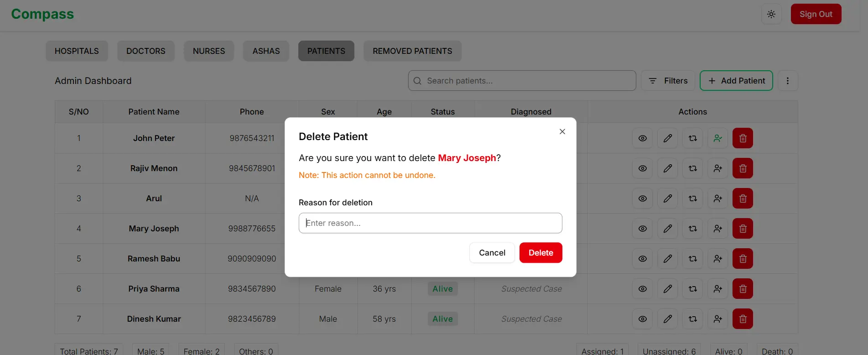Image resolution: width=868 pixels, height=355 pixels.
Task: View Ramesh Babu's details via eye icon
Action: pyautogui.click(x=643, y=259)
